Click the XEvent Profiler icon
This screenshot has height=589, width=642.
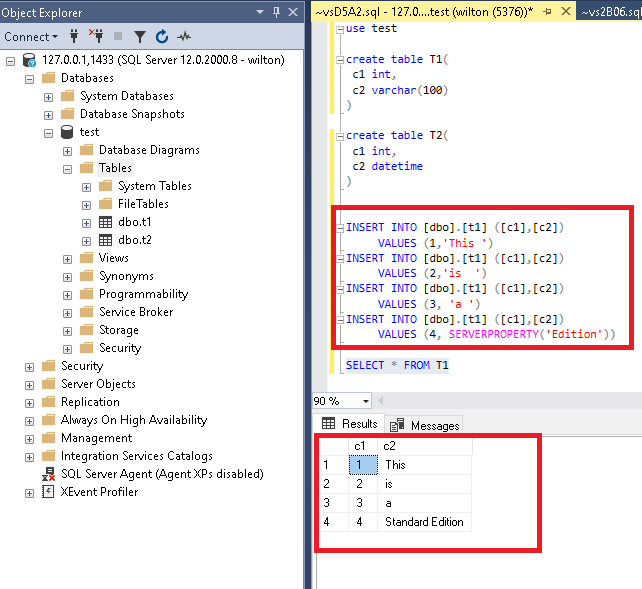coord(48,492)
